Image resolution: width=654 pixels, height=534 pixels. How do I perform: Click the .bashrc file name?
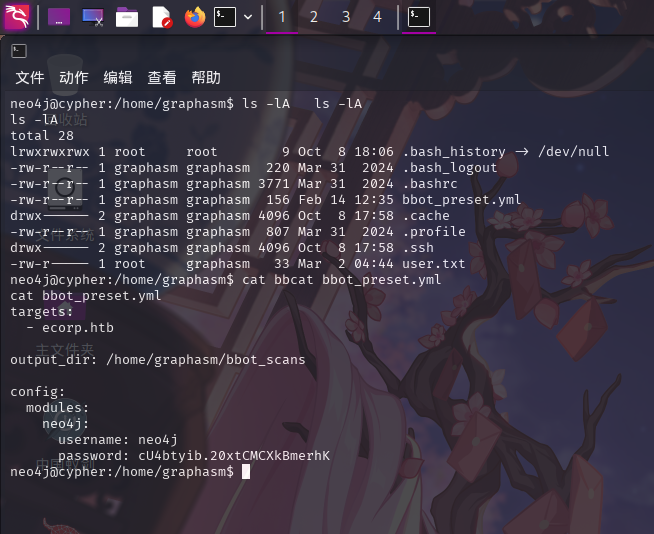coord(430,184)
